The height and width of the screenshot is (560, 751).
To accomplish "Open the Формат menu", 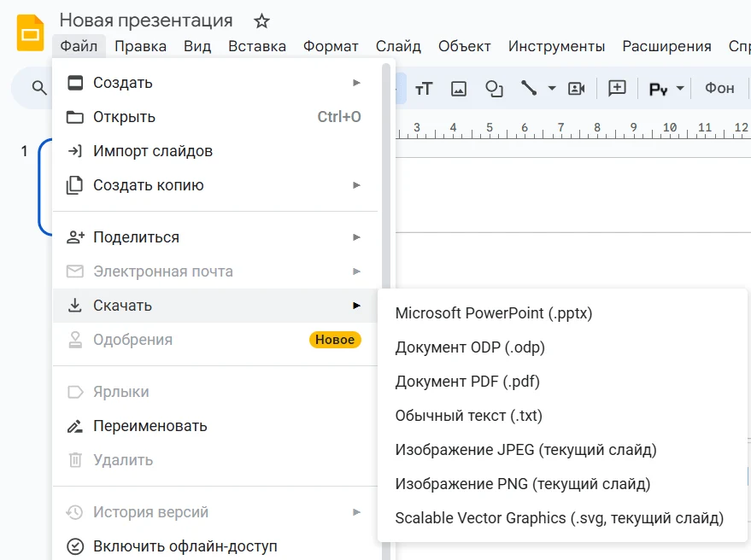I will pos(331,46).
